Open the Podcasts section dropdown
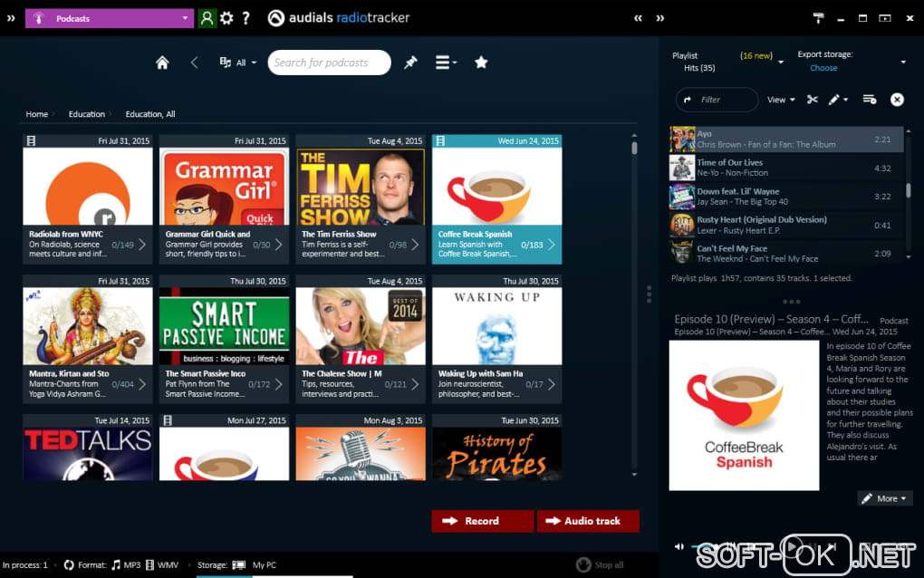 (110, 18)
